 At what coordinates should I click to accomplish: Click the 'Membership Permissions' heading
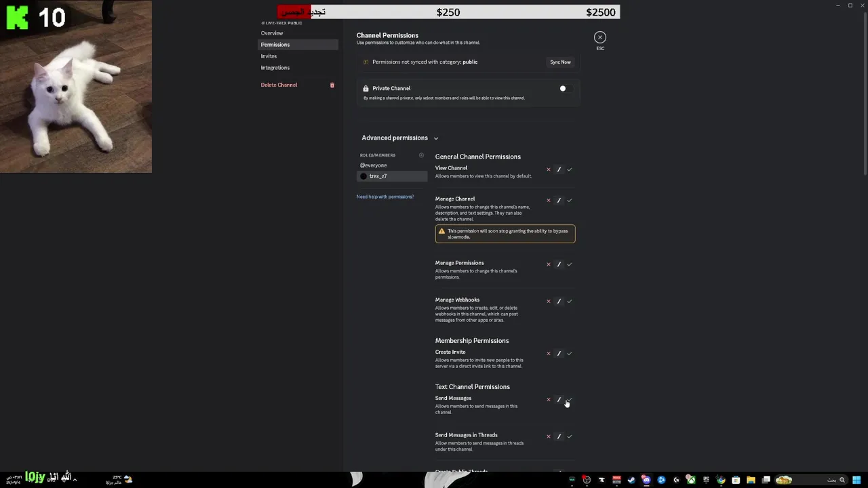[472, 341]
